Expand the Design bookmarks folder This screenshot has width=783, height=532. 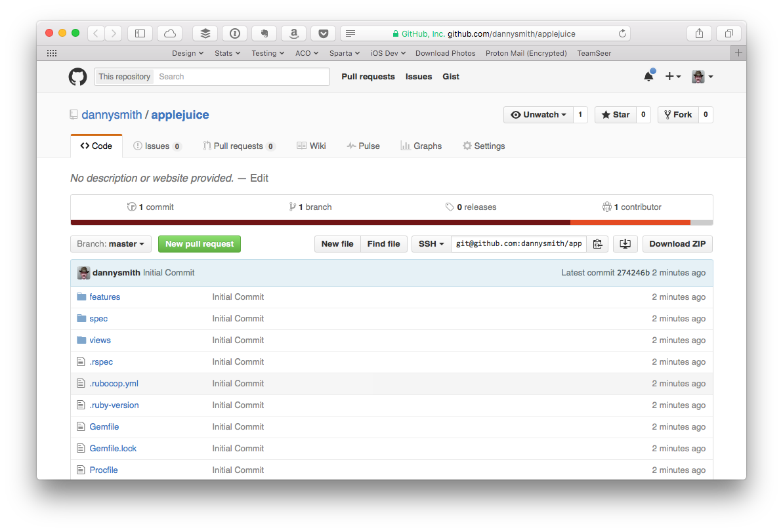[x=188, y=53]
